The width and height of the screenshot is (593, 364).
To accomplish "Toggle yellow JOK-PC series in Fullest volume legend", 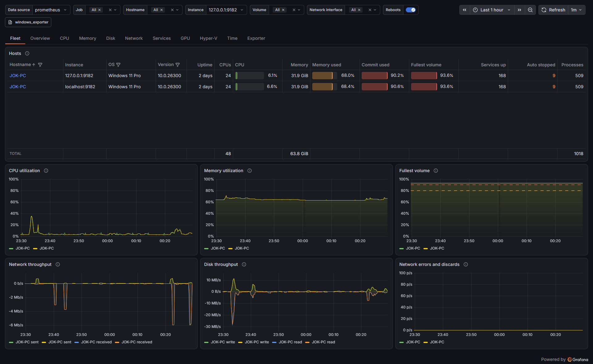I will [x=434, y=248].
